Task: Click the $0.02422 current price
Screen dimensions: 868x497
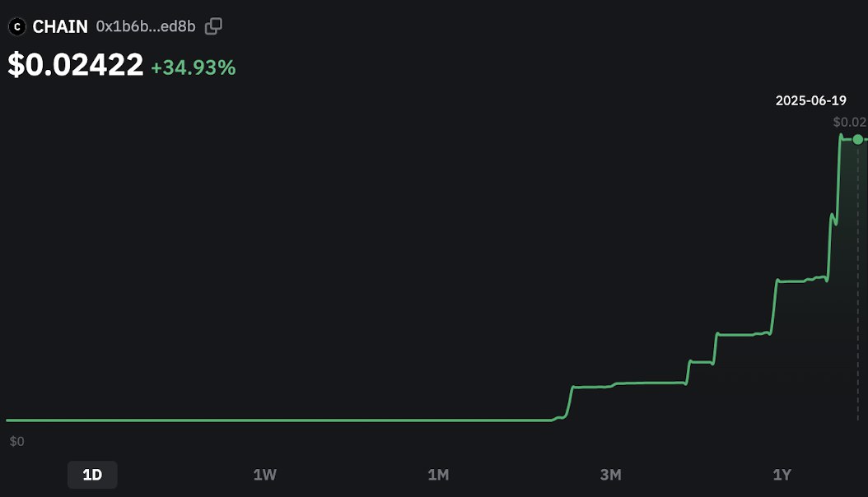Action: click(75, 65)
